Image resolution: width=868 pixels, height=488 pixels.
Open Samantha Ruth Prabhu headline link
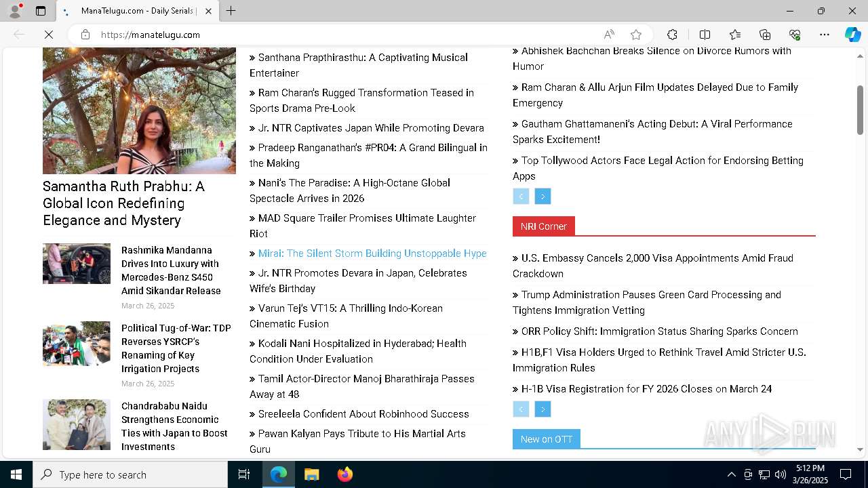click(x=123, y=203)
